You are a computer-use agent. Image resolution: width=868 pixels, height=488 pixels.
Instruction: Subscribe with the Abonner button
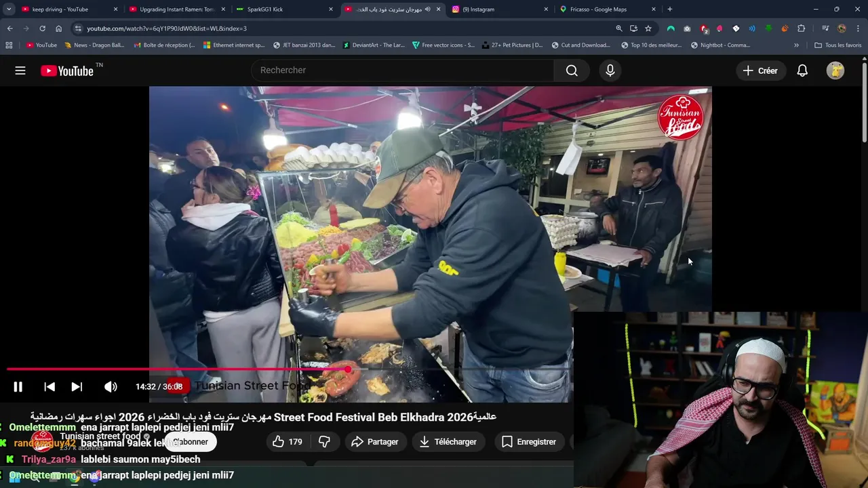pyautogui.click(x=190, y=442)
